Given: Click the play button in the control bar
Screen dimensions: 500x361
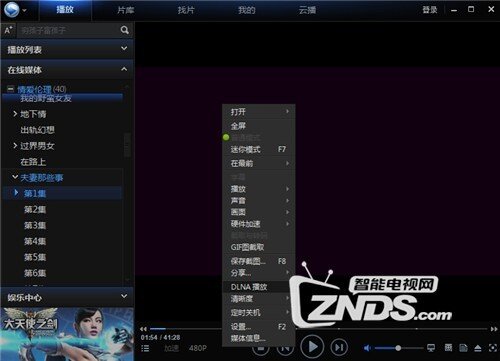Looking at the screenshot, I should coord(312,347).
